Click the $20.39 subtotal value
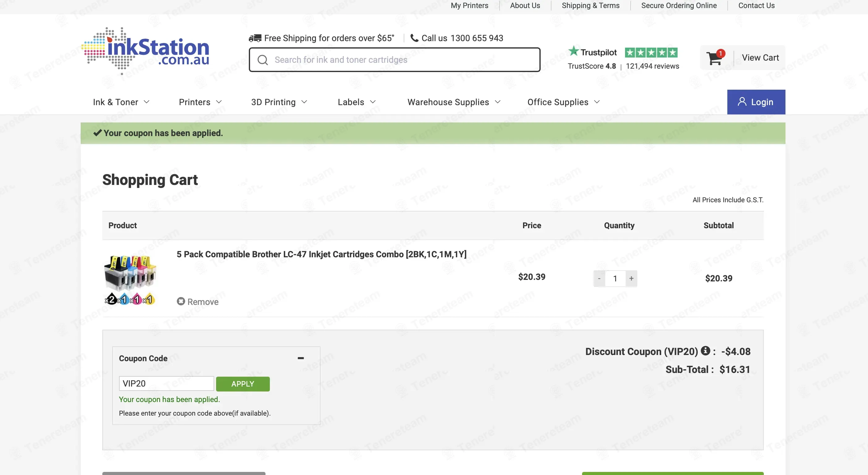Image resolution: width=868 pixels, height=475 pixels. click(x=718, y=278)
